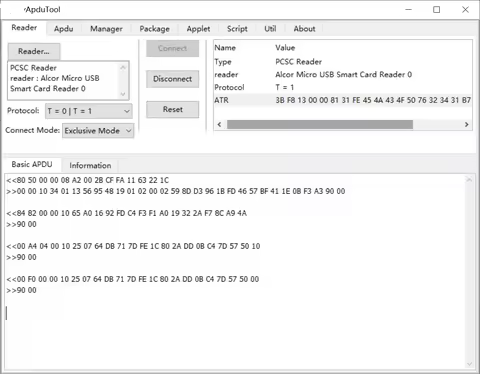Screen dimensions: 480x374
Task: Click the left scroll arrow of the info table
Action: tap(219, 124)
